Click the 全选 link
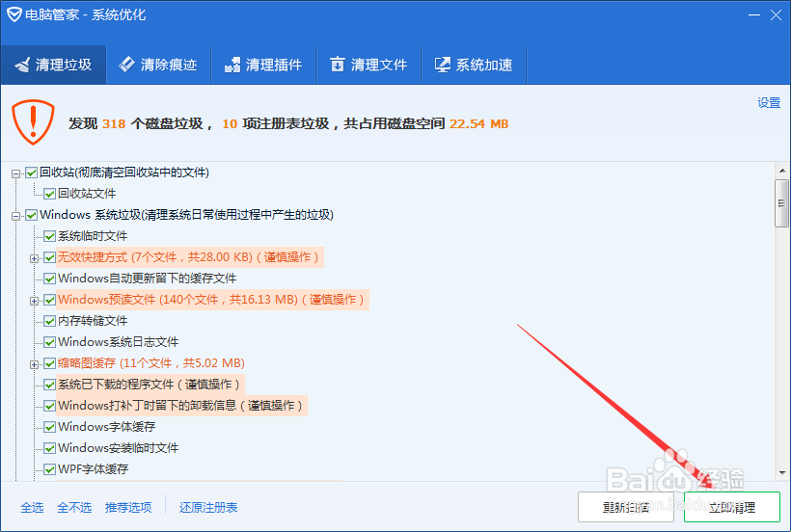The height and width of the screenshot is (532, 791). click(32, 507)
